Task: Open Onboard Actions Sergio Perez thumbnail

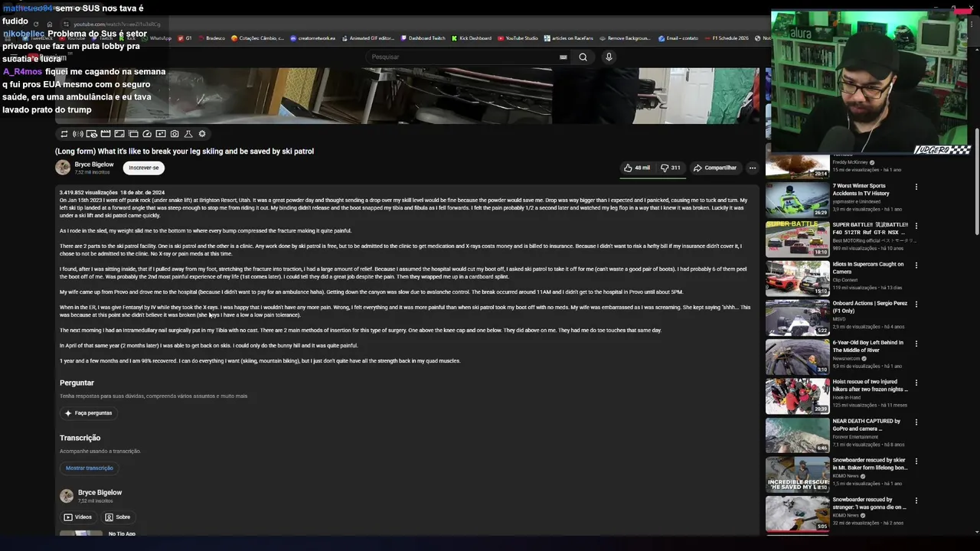Action: tap(797, 317)
